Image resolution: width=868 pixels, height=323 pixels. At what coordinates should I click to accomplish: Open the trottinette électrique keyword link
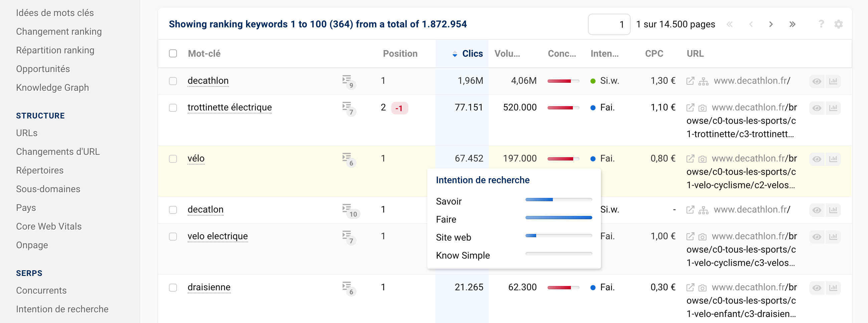pos(229,107)
